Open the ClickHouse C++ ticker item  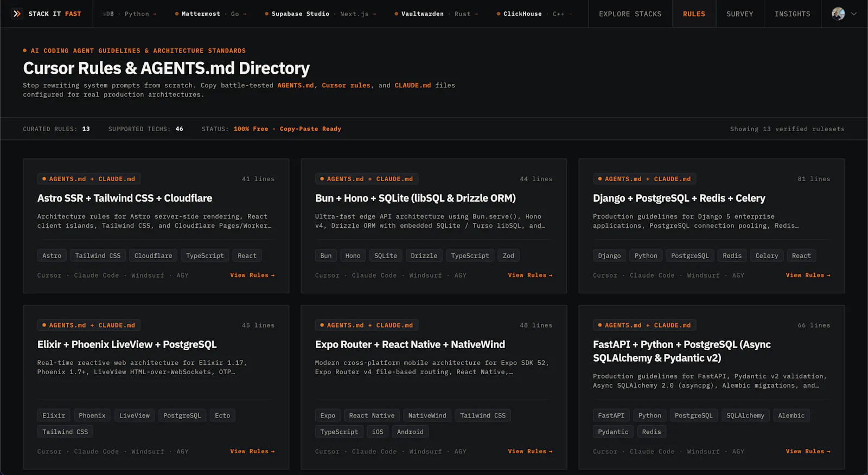click(533, 14)
